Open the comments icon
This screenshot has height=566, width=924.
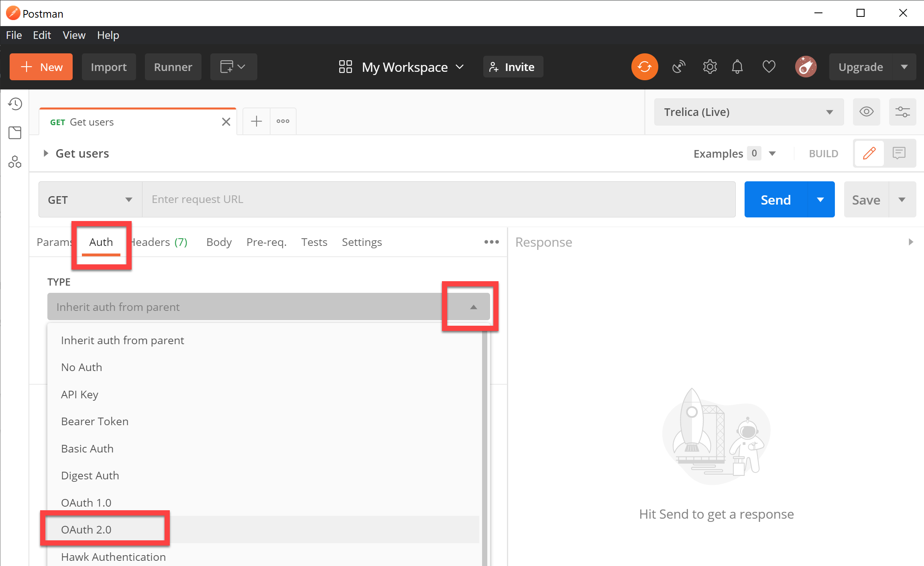899,153
